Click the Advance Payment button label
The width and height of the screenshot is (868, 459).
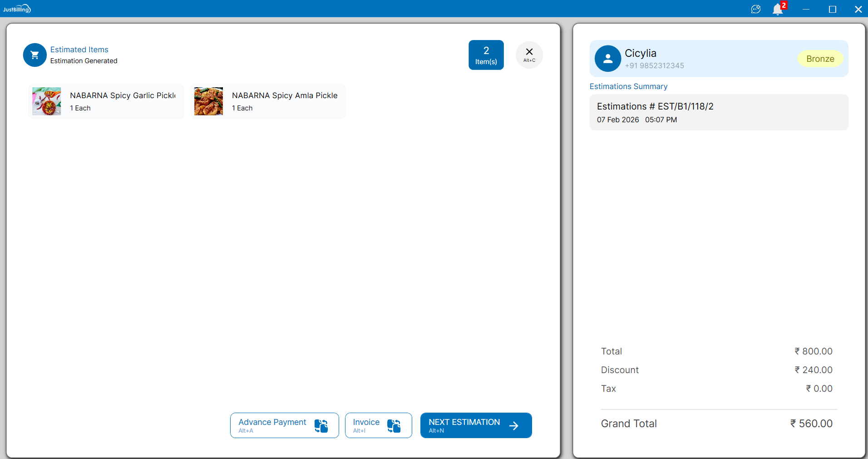tap(272, 422)
